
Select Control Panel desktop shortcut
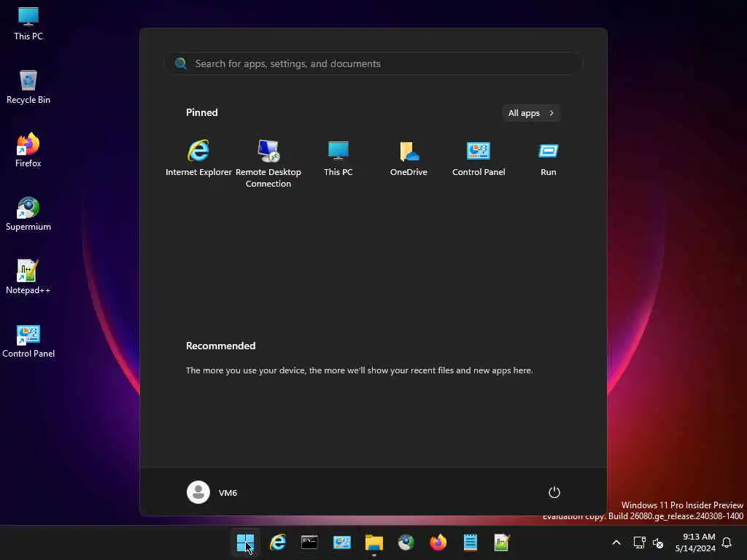pos(28,341)
